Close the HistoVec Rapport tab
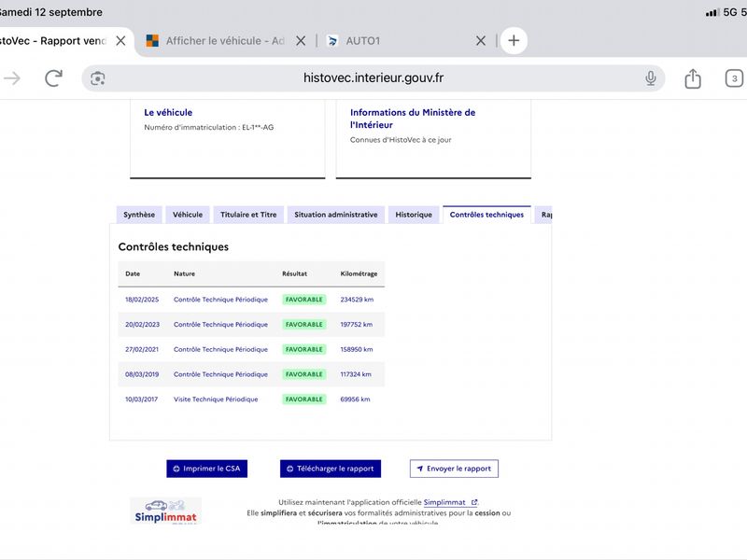 point(121,41)
